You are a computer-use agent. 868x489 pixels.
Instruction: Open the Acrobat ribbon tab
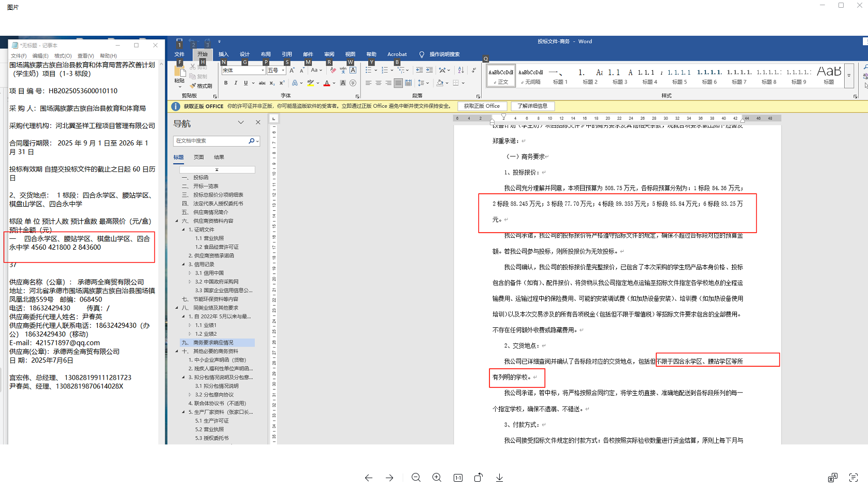pos(397,54)
